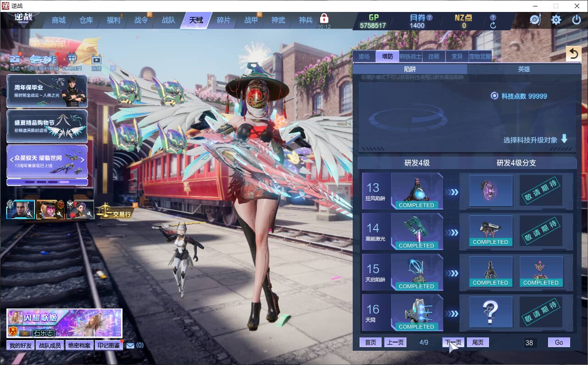Open 战队成员 team members

[x=50, y=345]
